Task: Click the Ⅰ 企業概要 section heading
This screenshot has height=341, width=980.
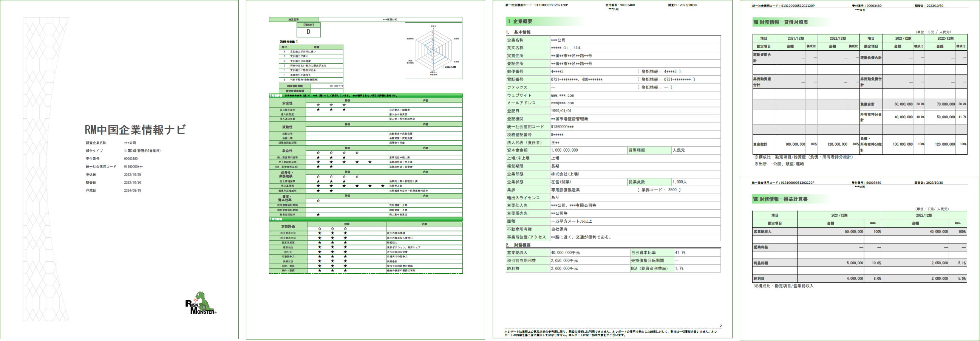Action: [x=520, y=22]
